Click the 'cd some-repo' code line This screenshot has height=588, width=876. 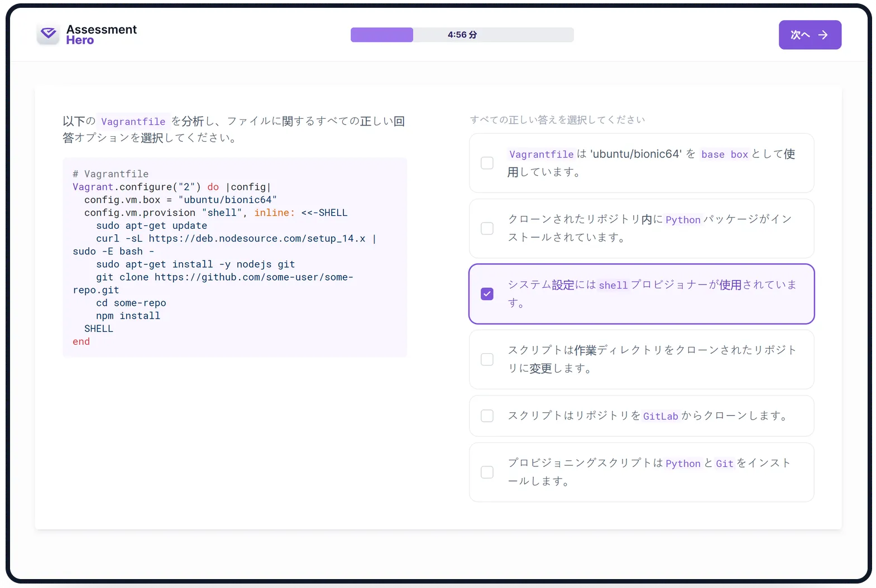tap(131, 303)
